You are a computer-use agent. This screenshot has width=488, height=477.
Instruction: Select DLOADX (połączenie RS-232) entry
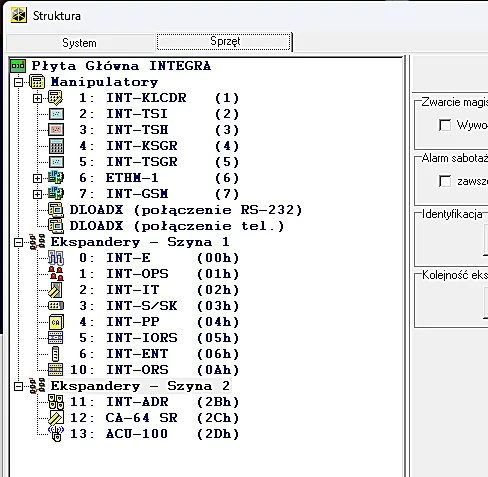click(186, 210)
